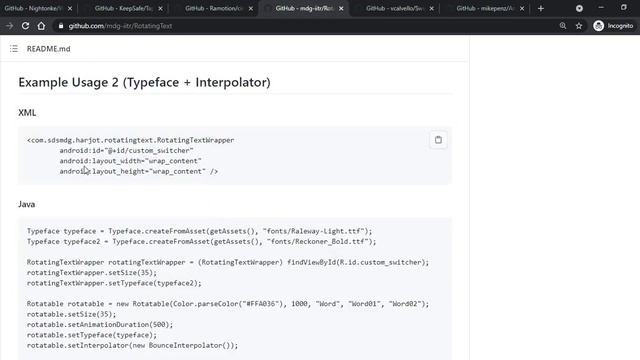Open the tab search circle button

[579, 8]
